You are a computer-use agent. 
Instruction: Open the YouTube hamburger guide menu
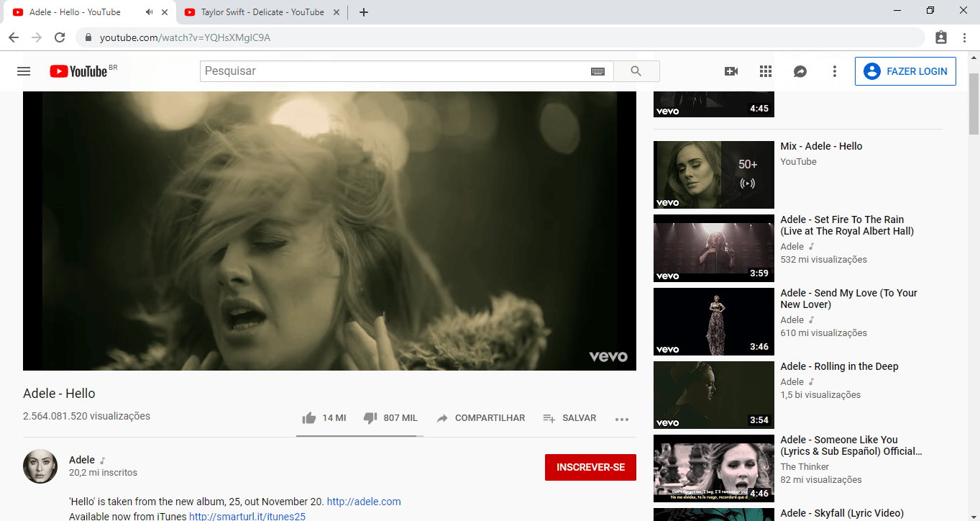pyautogui.click(x=24, y=71)
